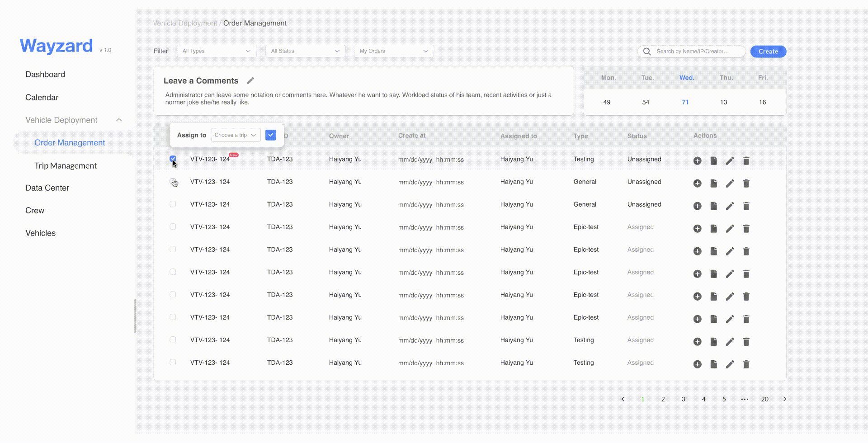Image resolution: width=868 pixels, height=443 pixels.
Task: Tick the checkbox of the sixth order row
Action: [173, 272]
